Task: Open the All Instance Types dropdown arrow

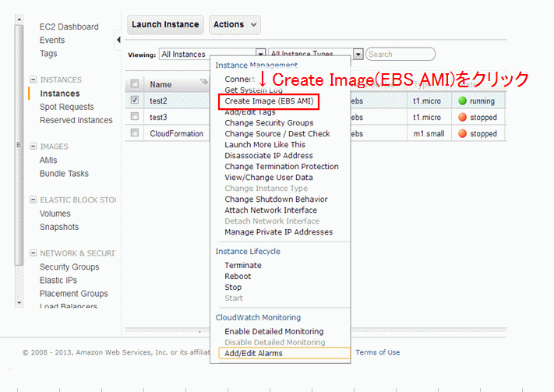Action: pyautogui.click(x=358, y=54)
